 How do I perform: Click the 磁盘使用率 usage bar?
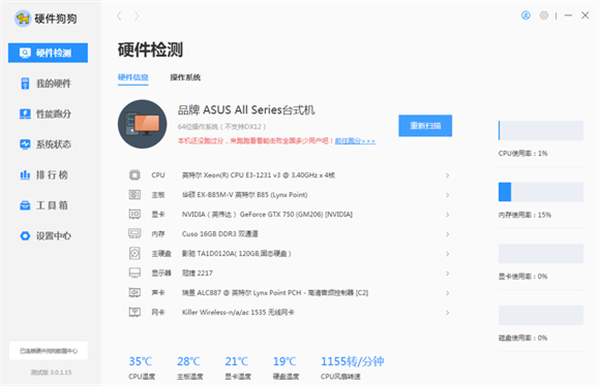(x=541, y=315)
